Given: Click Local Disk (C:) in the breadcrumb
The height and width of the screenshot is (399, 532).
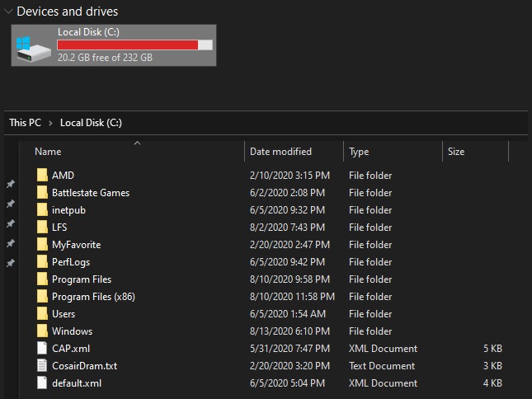Looking at the screenshot, I should [x=91, y=123].
